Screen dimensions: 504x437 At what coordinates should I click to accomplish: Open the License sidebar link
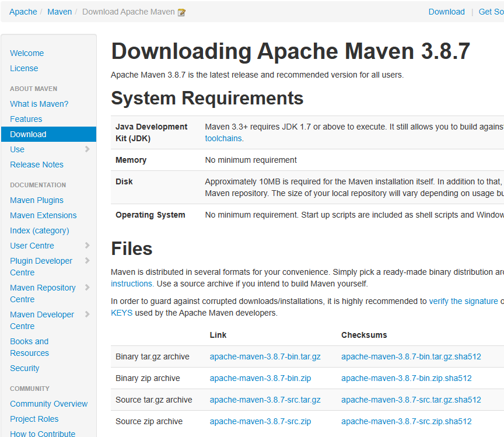pyautogui.click(x=24, y=68)
